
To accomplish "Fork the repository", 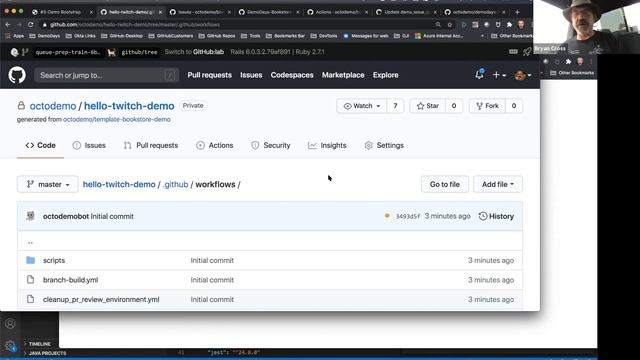I will click(487, 106).
